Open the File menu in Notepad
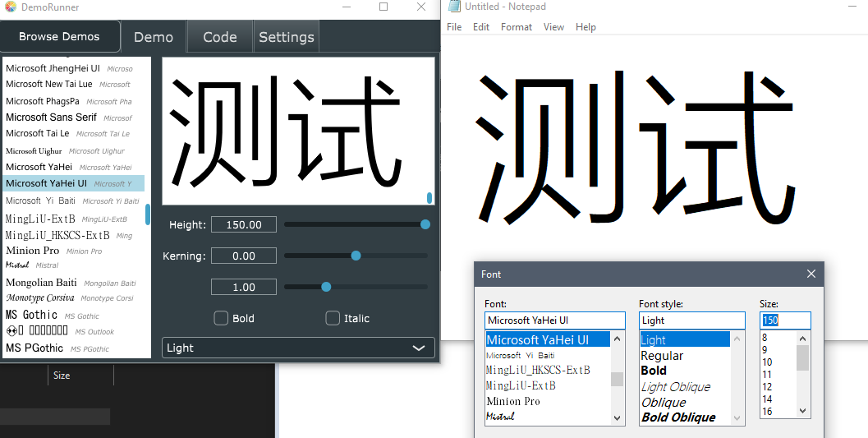 click(x=454, y=26)
